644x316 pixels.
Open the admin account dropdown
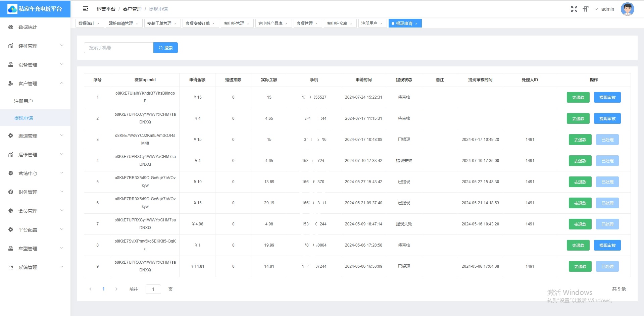604,9
